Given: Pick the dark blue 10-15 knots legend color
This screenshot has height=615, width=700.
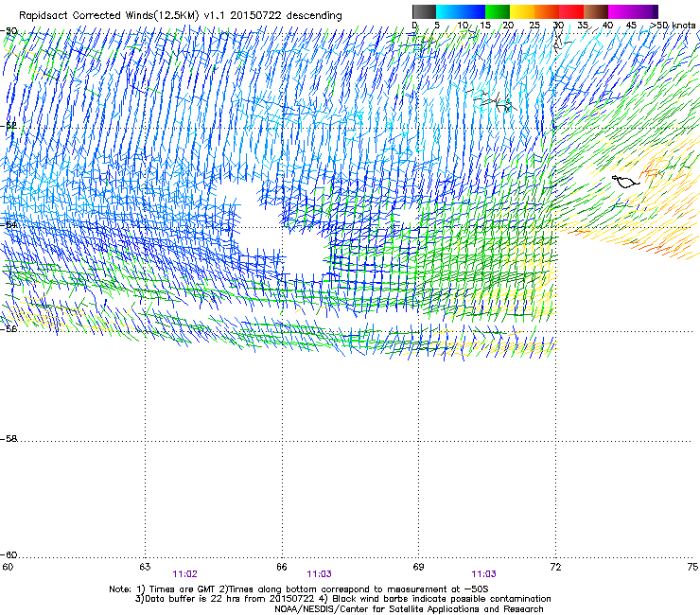Looking at the screenshot, I should coord(473,11).
